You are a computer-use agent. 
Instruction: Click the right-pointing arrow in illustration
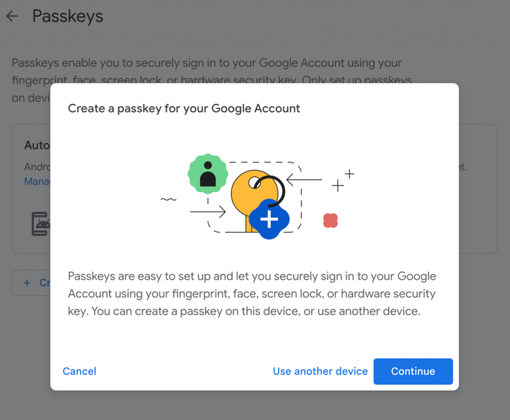tap(208, 212)
